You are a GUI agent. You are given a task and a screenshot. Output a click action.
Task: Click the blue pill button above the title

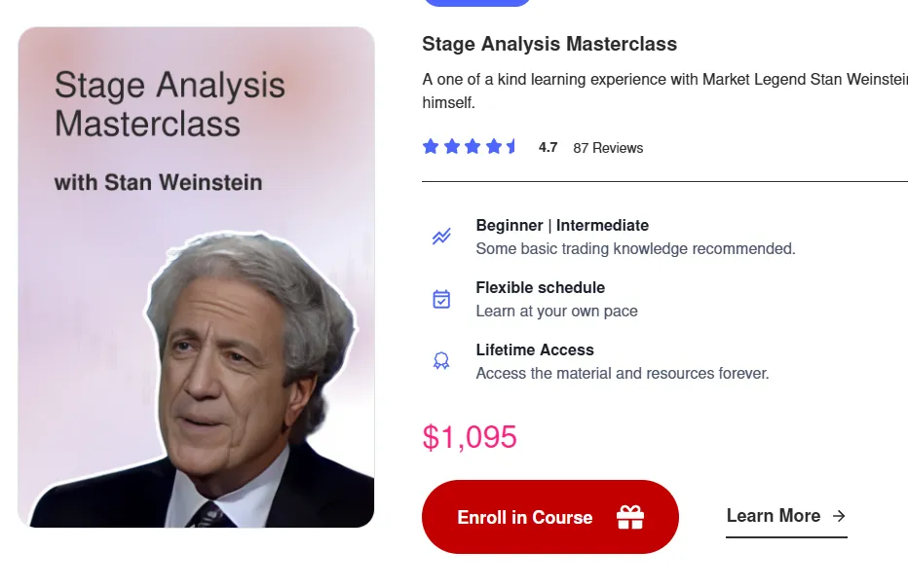pyautogui.click(x=477, y=3)
